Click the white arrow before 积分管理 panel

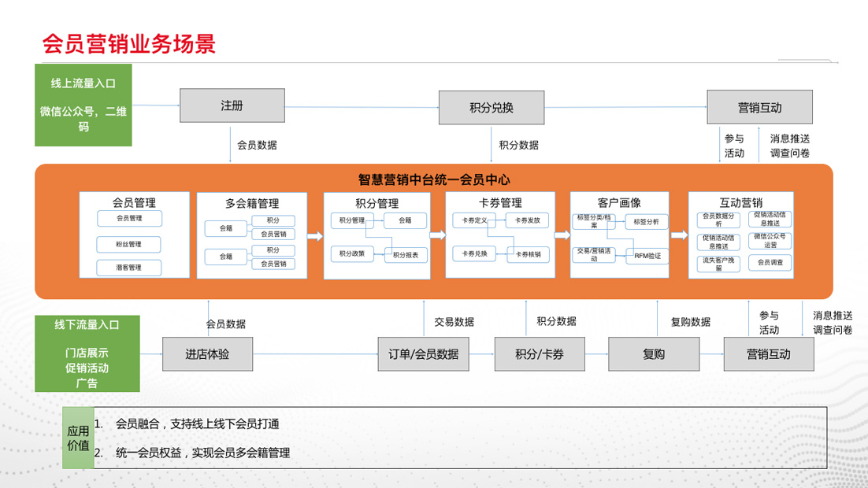[314, 235]
